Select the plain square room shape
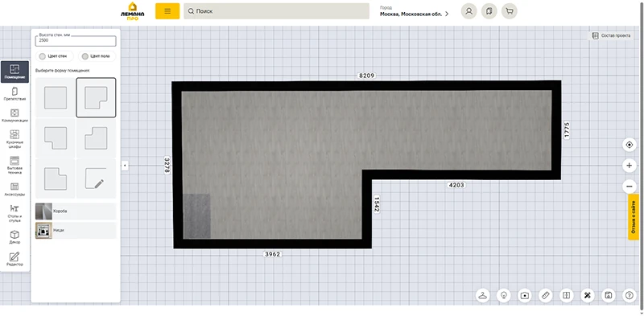This screenshot has height=316, width=644. [x=56, y=97]
